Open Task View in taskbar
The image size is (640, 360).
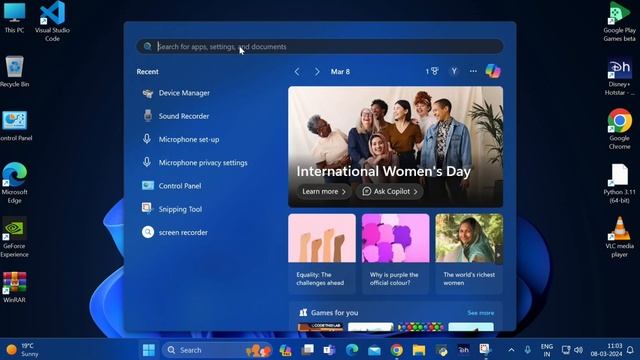[x=307, y=350]
